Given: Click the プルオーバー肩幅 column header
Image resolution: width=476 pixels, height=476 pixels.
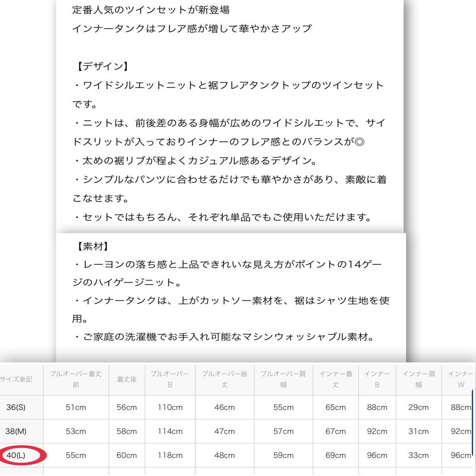Looking at the screenshot, I should click(x=283, y=379).
